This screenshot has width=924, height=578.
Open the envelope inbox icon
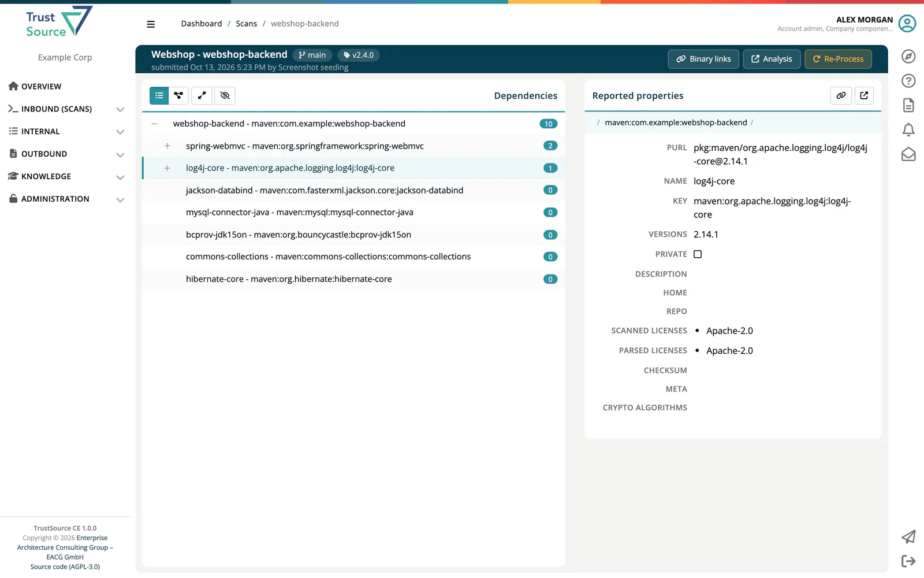pos(908,154)
